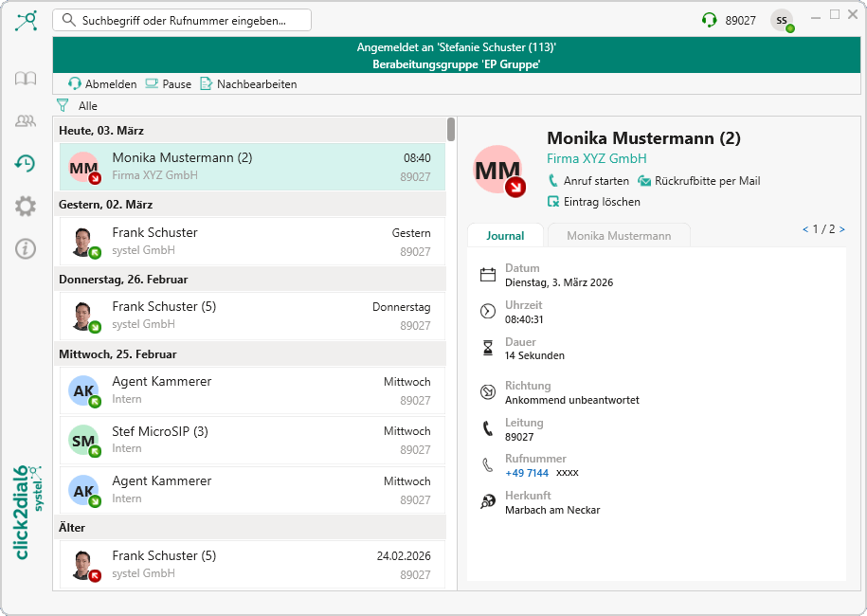Toggle Nachbearbeiten mode

(x=248, y=84)
